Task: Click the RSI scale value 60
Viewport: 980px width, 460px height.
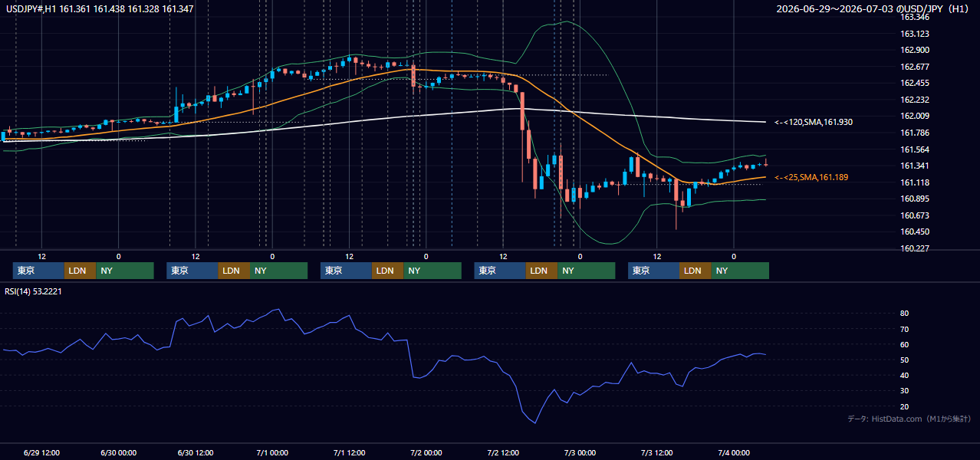Action: (x=905, y=344)
